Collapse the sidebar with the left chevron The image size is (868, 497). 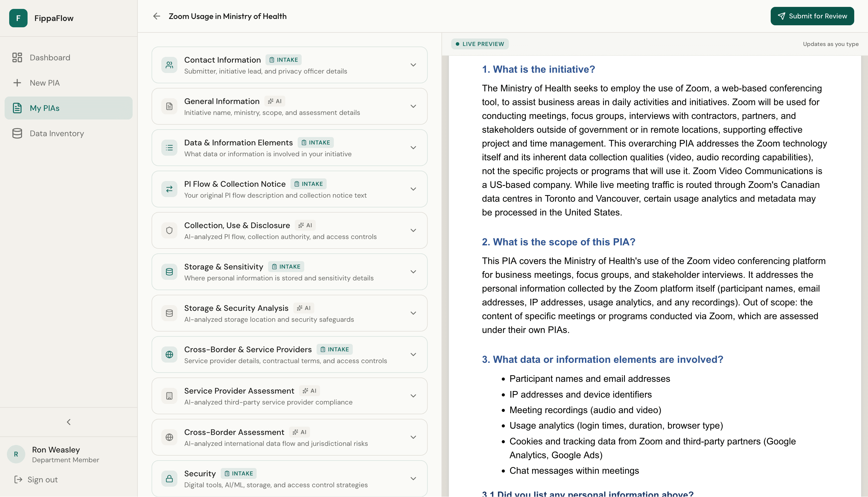coord(69,422)
